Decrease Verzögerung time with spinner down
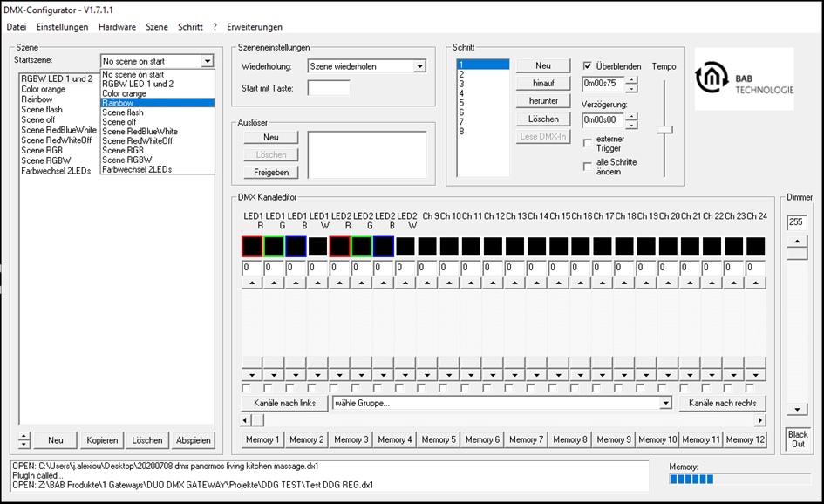824x504 pixels. (x=631, y=125)
